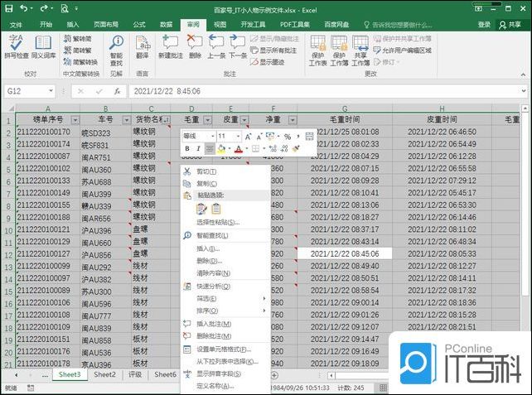Click the 共享 share button
The image size is (532, 395).
510,24
